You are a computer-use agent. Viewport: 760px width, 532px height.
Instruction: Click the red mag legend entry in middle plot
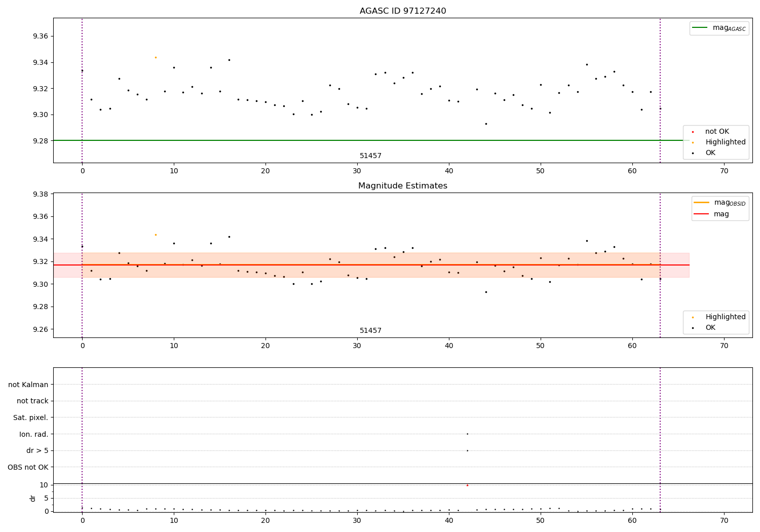[x=711, y=214]
